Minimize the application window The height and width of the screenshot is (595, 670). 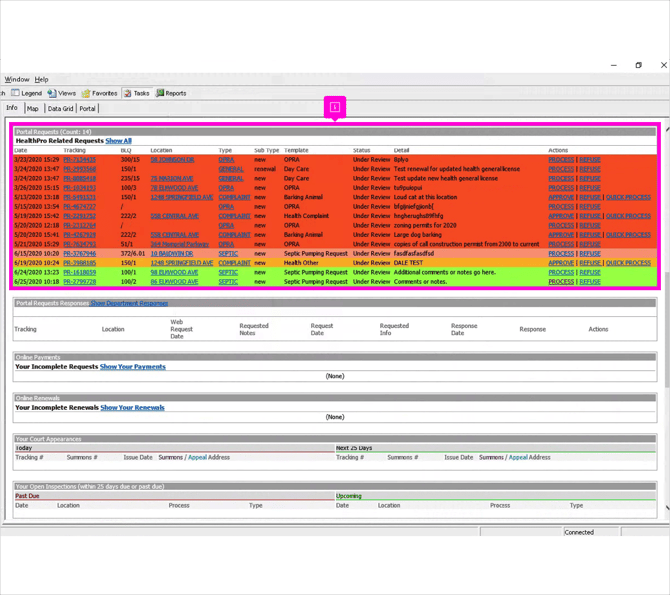pyautogui.click(x=614, y=65)
